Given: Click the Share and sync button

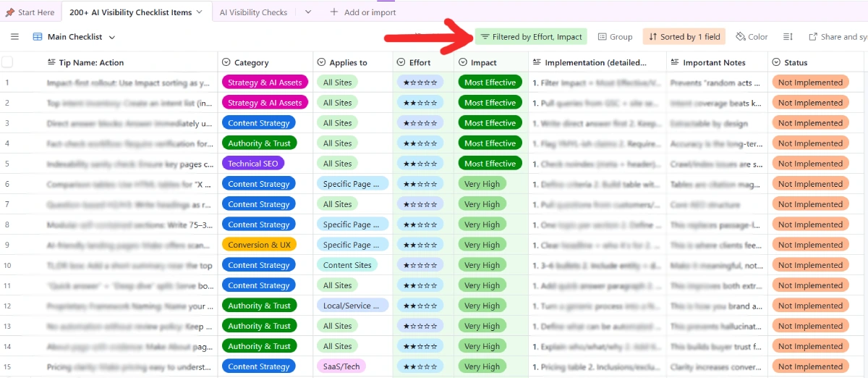Looking at the screenshot, I should [x=838, y=37].
